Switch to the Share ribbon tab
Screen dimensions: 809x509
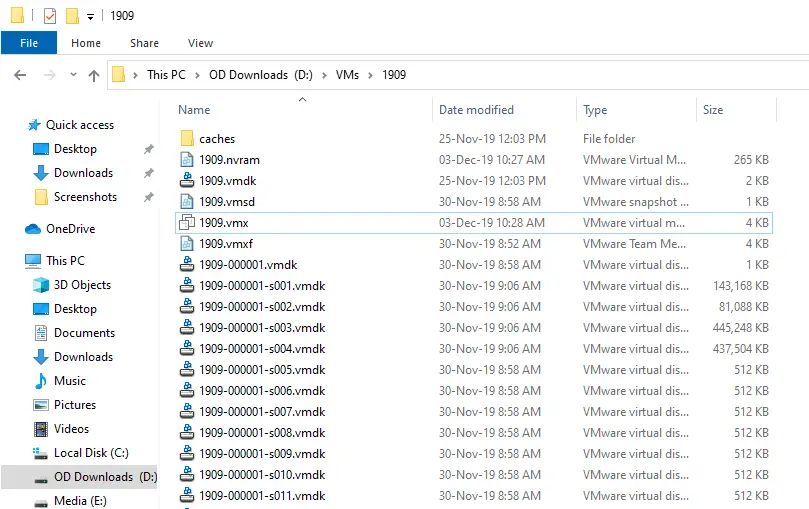pyautogui.click(x=144, y=43)
